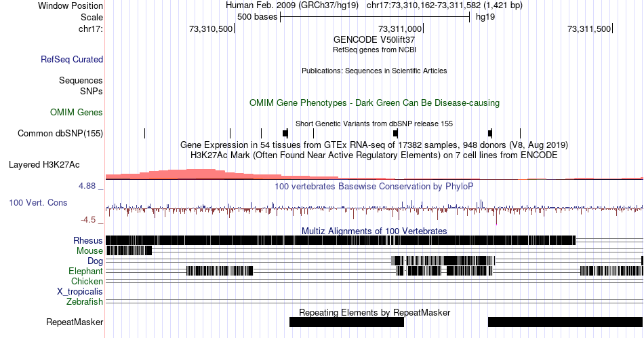The width and height of the screenshot is (644, 338).
Task: Click the hg19 label beside scale bar
Action: tap(485, 17)
